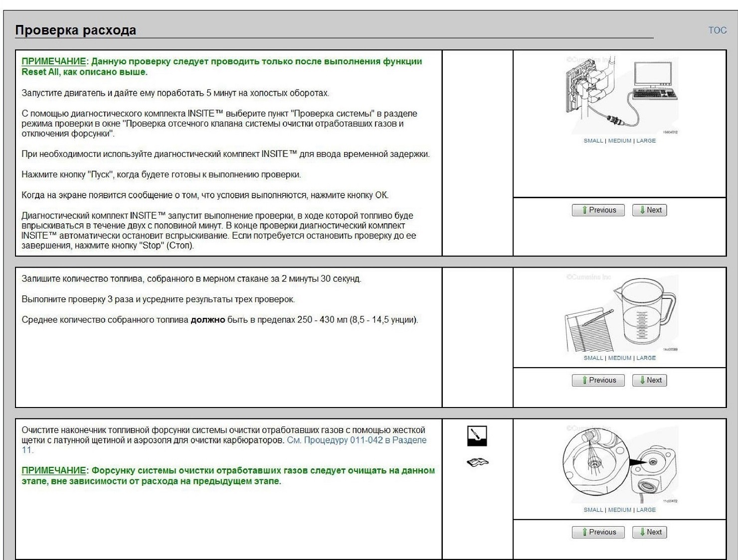The image size is (738, 560).
Task: Click bold word 'должно' in fuel range sentence
Action: [208, 320]
